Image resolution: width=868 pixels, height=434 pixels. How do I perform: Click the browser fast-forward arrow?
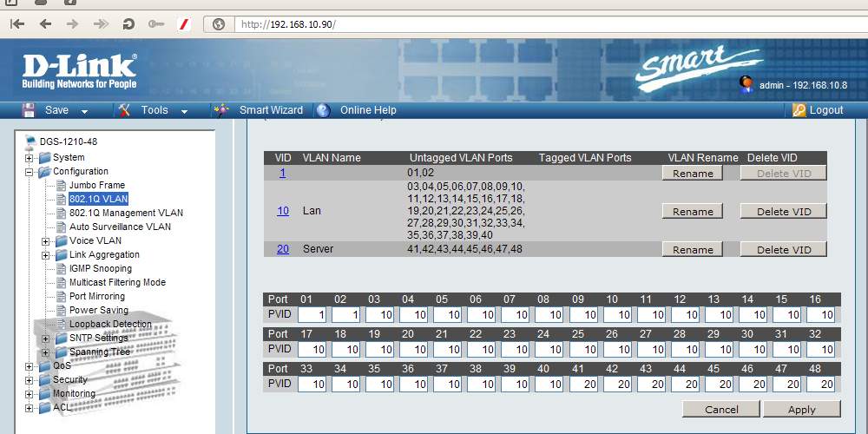click(x=101, y=23)
